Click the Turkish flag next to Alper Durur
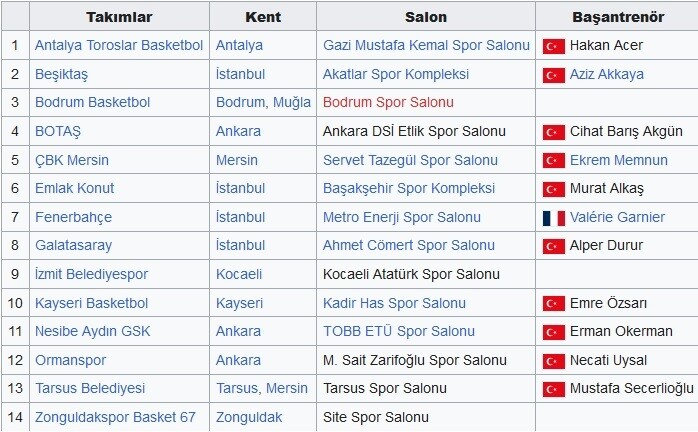Image resolution: width=698 pixels, height=432 pixels. [x=553, y=246]
